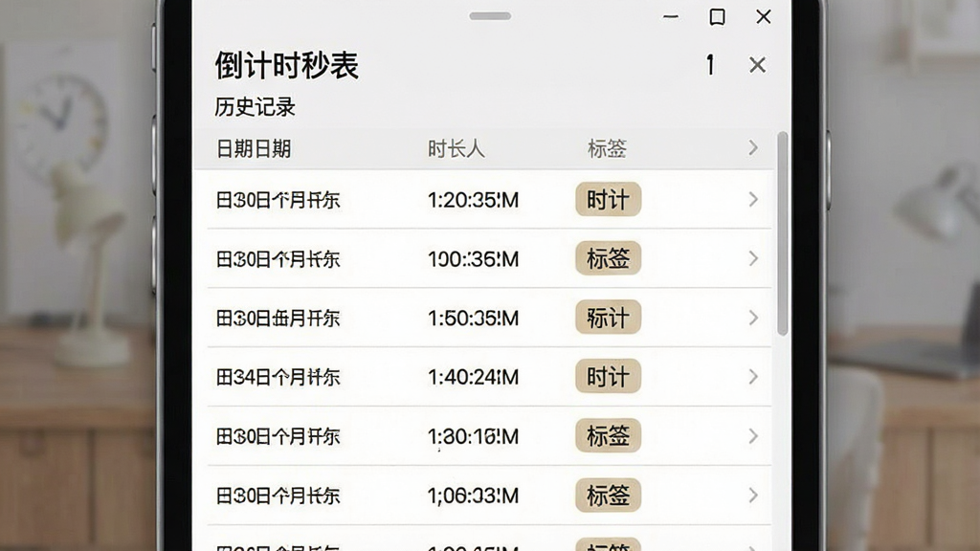The width and height of the screenshot is (980, 551).
Task: Select the tag badge on the 1:50:35 row
Action: [x=608, y=318]
